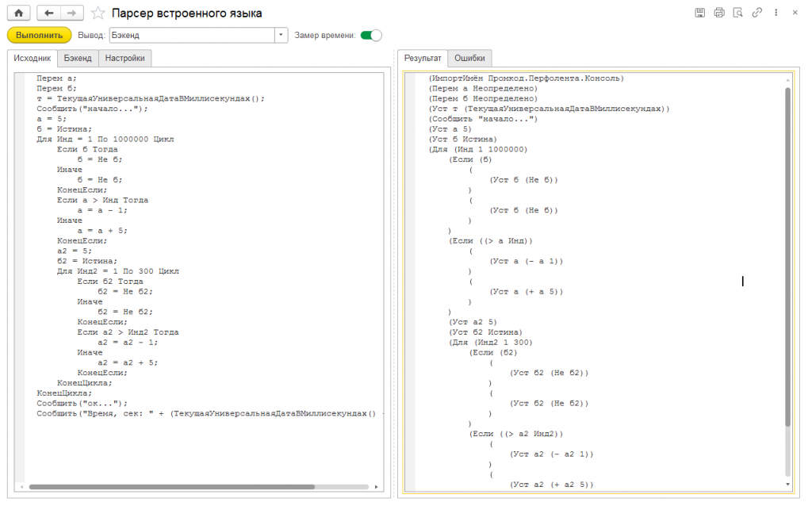Viewport: 812px width, 506px height.
Task: Run code with Выполнить button
Action: pos(40,35)
